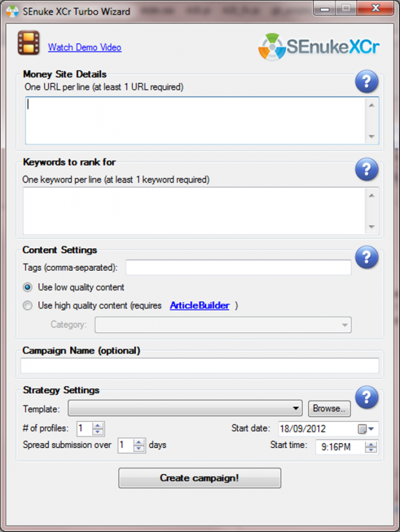400x532 pixels.
Task: Click URL box scrollbar down arrow
Action: 372,137
